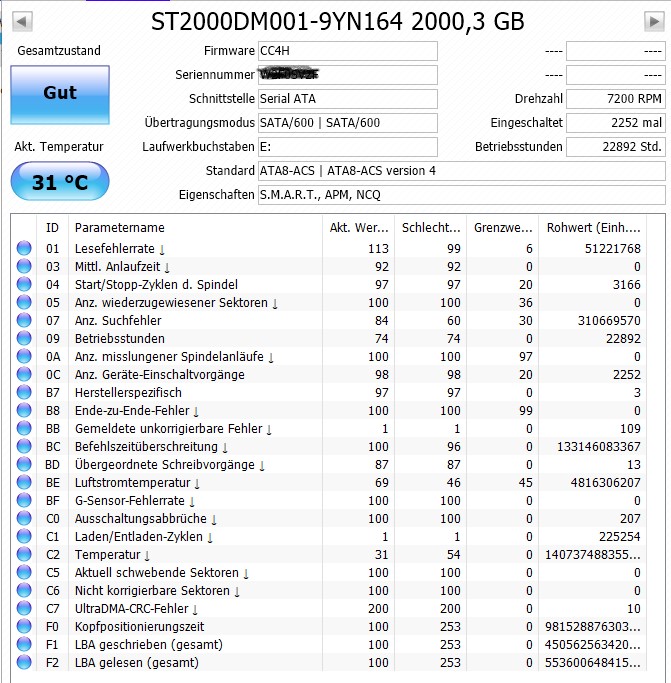This screenshot has width=671, height=683.
Task: Click status orb of Befehlszeitüberschreitung row
Action: click(x=24, y=446)
